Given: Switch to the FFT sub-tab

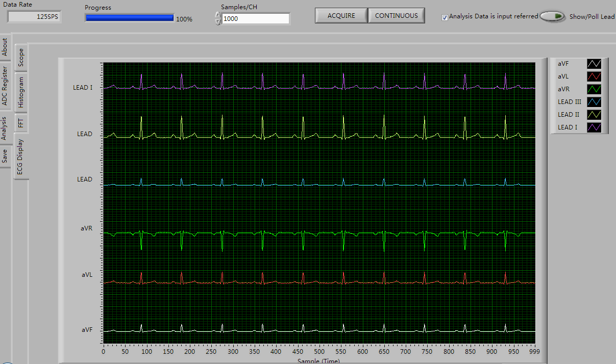Looking at the screenshot, I should pos(21,122).
